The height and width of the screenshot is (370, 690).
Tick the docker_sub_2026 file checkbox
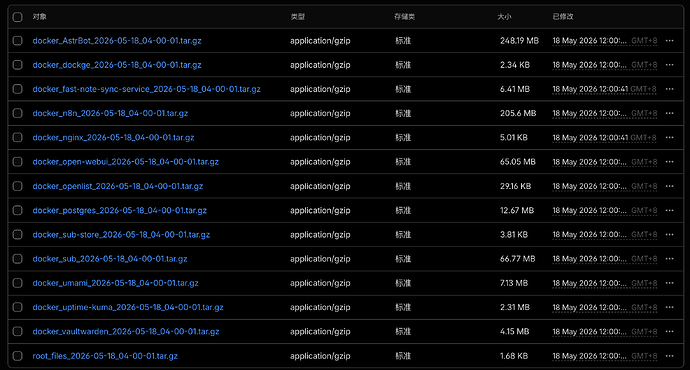(18, 259)
